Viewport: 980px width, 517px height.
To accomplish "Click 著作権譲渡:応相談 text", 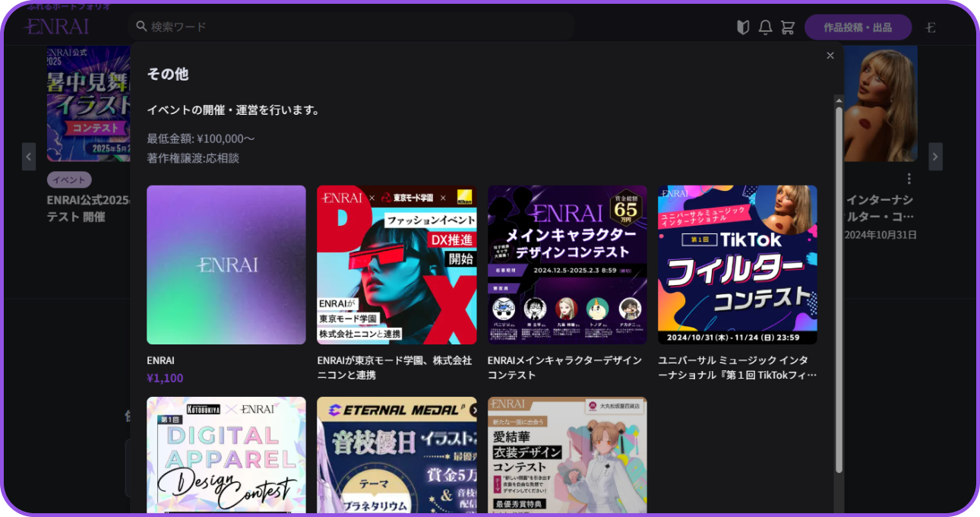I will point(193,158).
